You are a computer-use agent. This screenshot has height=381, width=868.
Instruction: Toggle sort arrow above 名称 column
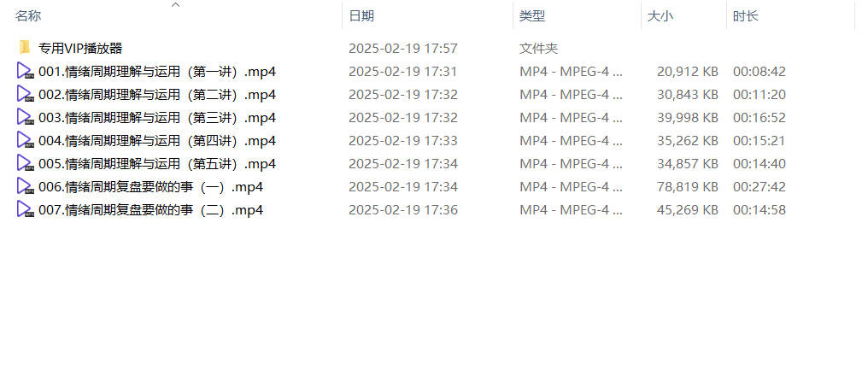(x=175, y=4)
